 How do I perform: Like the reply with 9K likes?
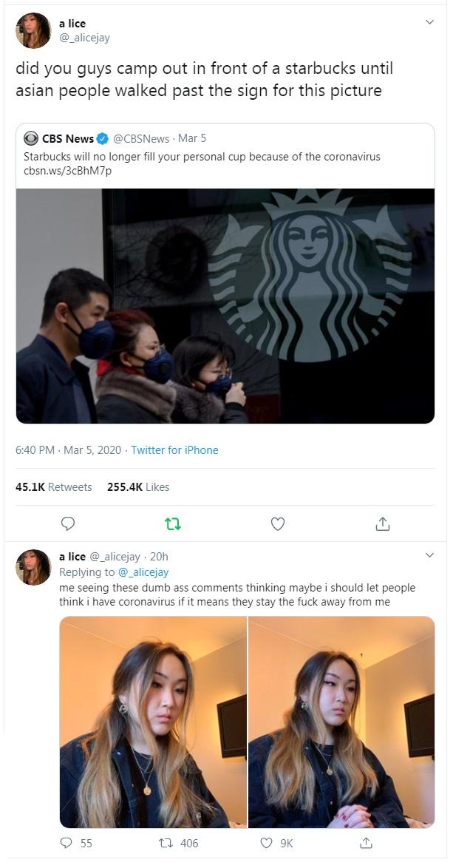pyautogui.click(x=267, y=843)
